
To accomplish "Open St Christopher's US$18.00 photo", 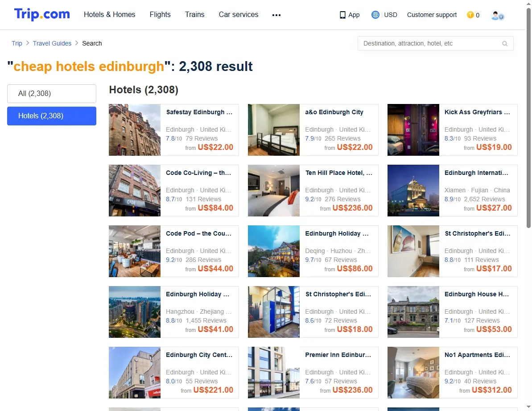I will (274, 312).
